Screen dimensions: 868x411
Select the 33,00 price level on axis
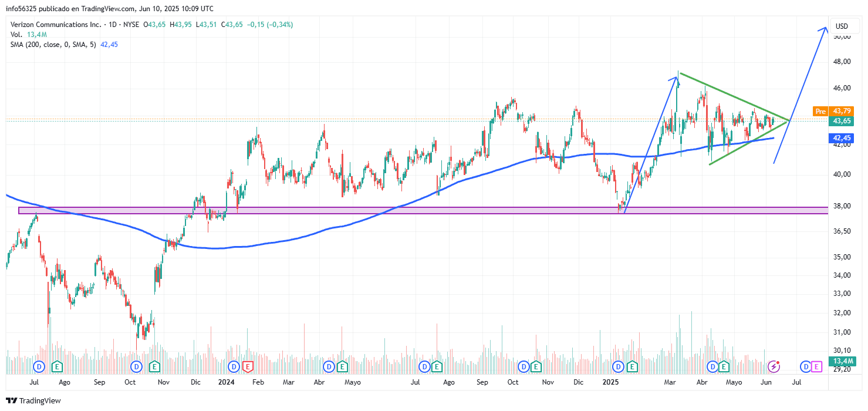coord(843,294)
